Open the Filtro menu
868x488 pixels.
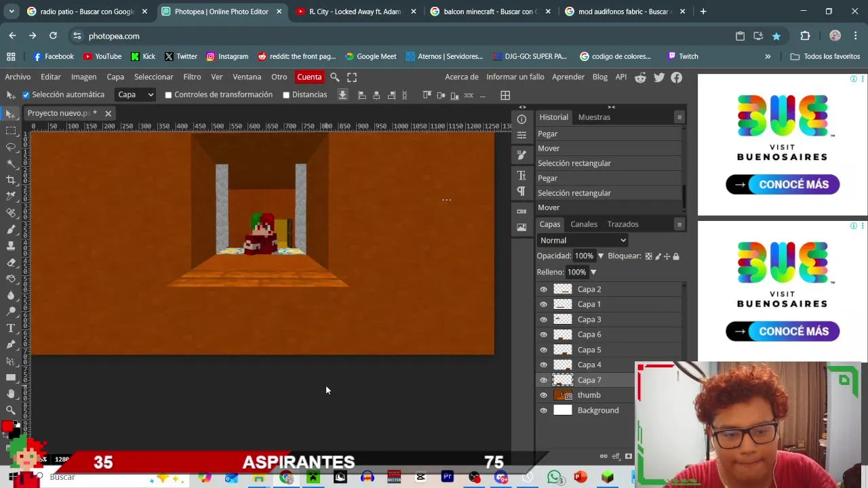tap(192, 77)
